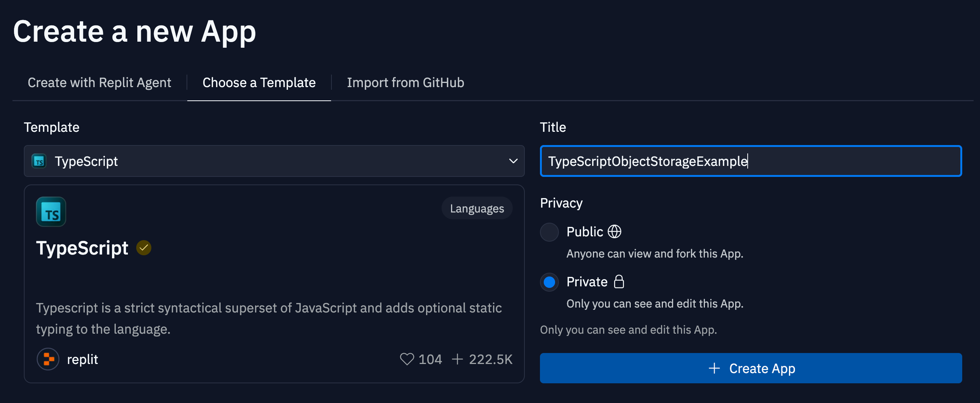Screen dimensions: 980x403
Task: Click the TypeScript logo in the template card
Action: coord(51,211)
